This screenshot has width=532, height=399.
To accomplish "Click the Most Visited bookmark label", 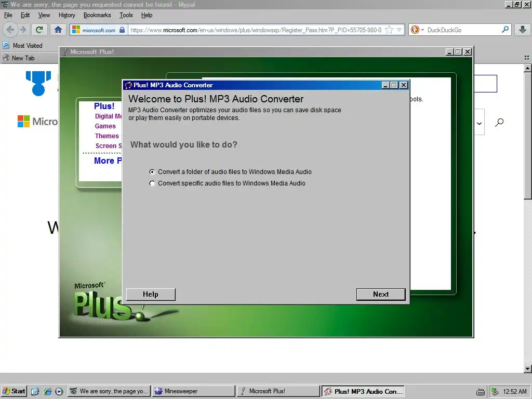I will 28,46.
